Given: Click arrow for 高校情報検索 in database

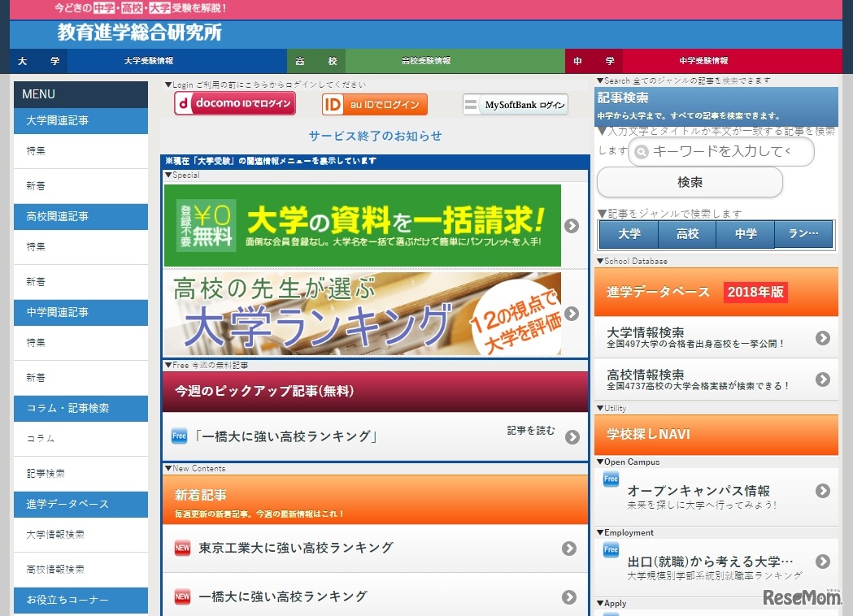Looking at the screenshot, I should [x=823, y=380].
